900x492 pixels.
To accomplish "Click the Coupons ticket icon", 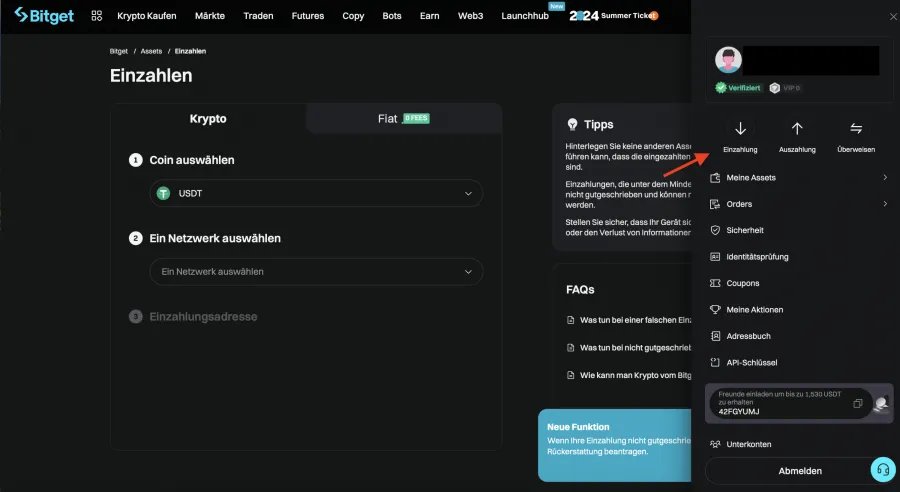I will point(715,283).
